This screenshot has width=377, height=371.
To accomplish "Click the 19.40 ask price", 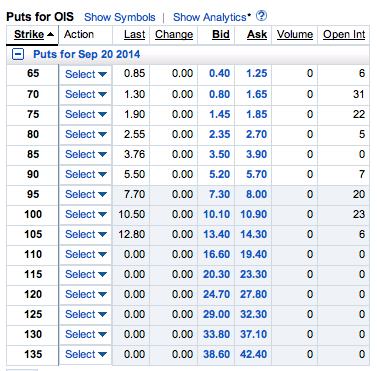I will click(254, 254).
